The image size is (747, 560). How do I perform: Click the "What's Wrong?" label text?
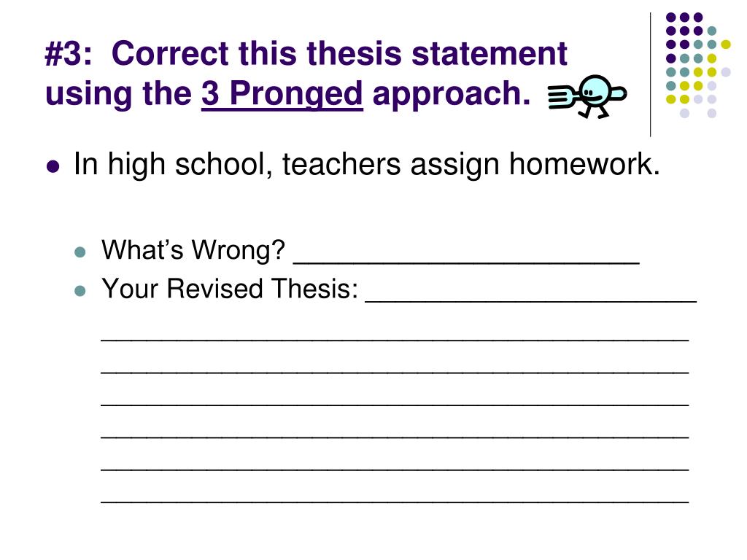193,250
